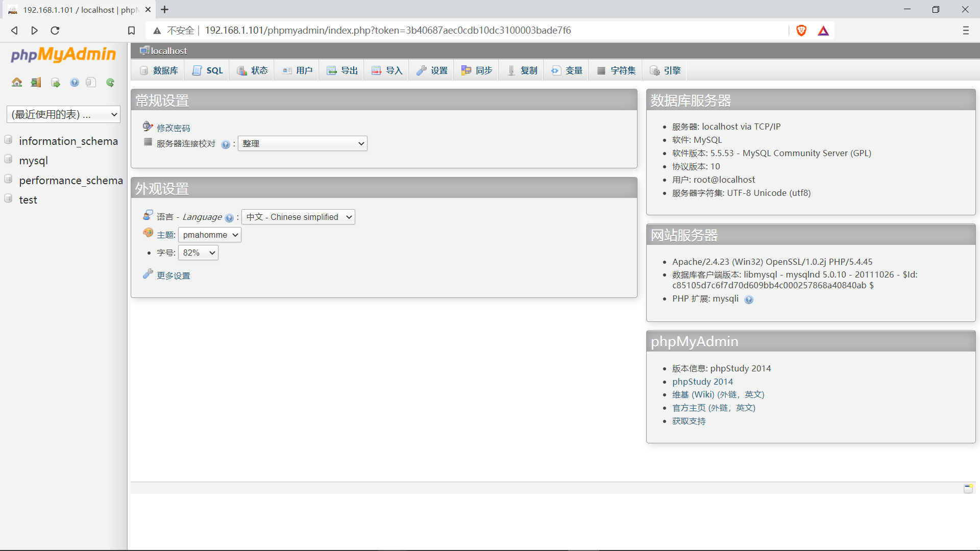
Task: Open the SQL query window icon
Action: [55, 82]
